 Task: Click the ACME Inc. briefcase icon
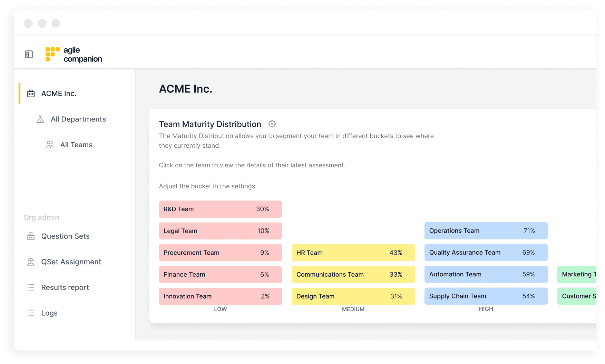pyautogui.click(x=31, y=94)
